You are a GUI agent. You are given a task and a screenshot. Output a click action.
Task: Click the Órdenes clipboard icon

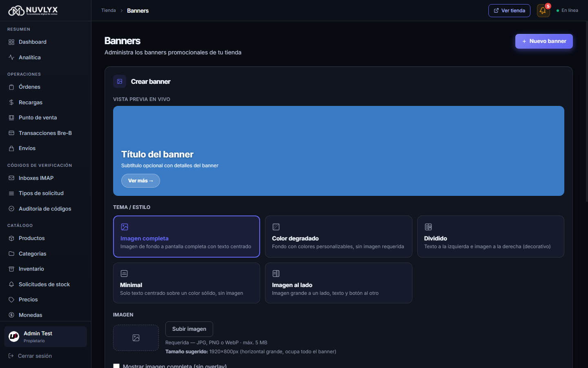pyautogui.click(x=11, y=87)
